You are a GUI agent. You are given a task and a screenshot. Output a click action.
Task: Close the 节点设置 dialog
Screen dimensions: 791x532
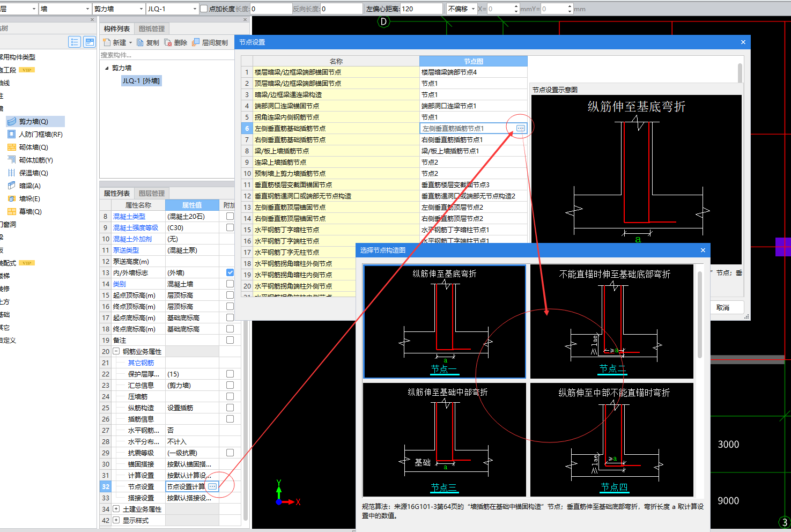[743, 42]
